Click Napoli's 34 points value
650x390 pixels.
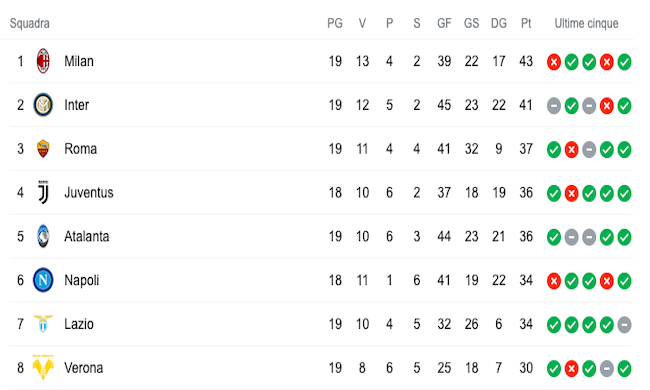pos(526,281)
